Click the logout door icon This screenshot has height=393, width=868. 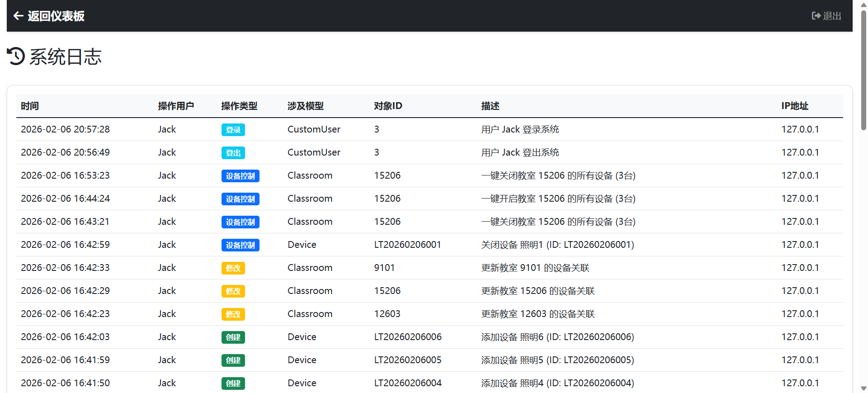click(816, 16)
